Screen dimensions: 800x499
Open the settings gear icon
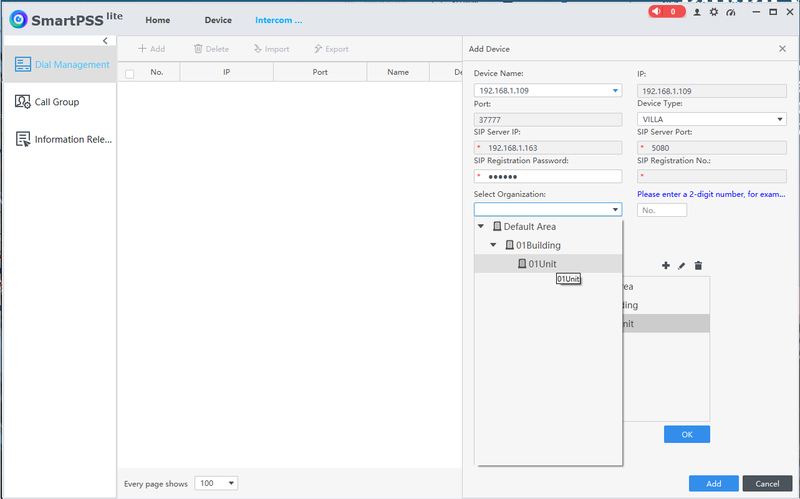tap(713, 12)
